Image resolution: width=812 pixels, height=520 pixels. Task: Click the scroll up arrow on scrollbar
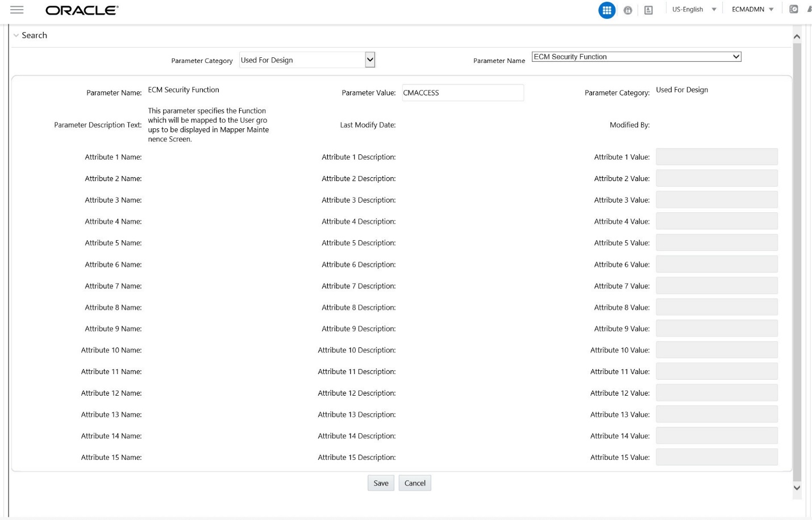click(x=797, y=36)
